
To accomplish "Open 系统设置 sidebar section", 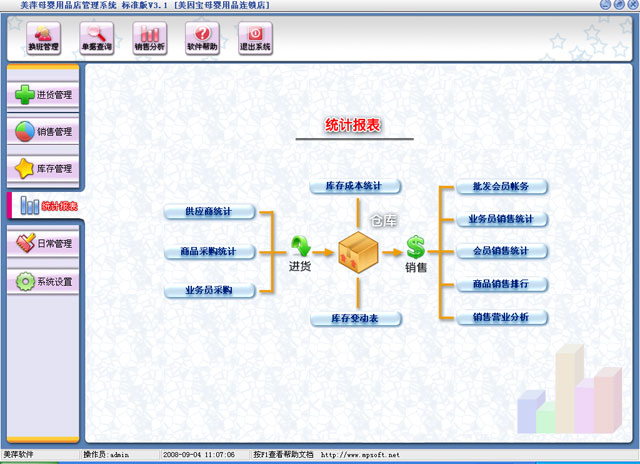I will tap(43, 281).
